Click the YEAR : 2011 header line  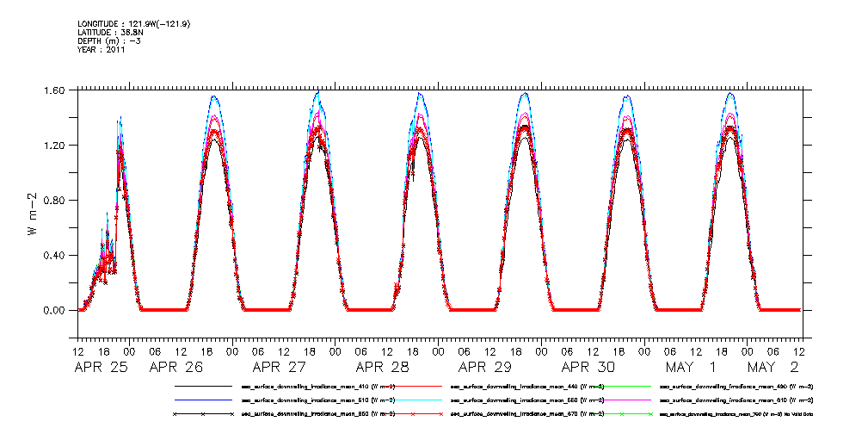[x=102, y=49]
